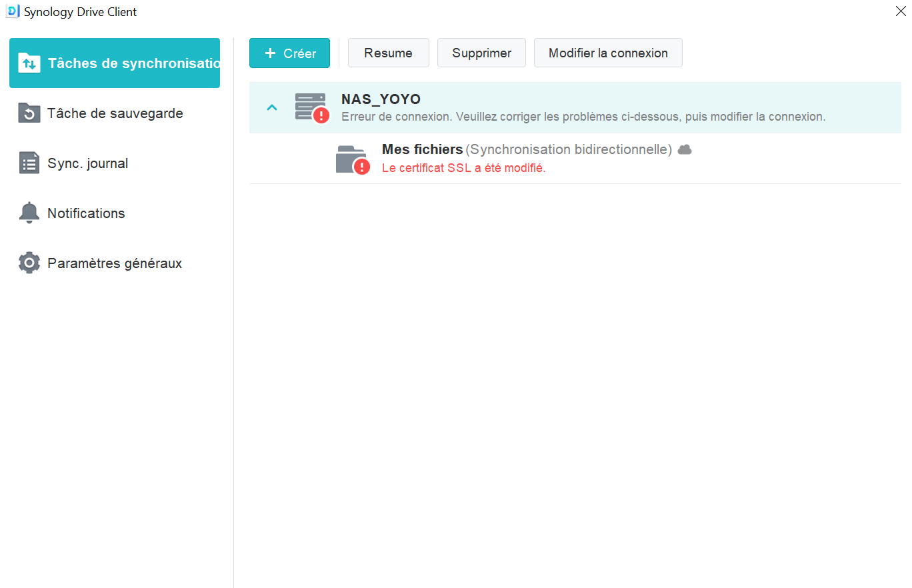The width and height of the screenshot is (912, 588).
Task: Click the Synology Drive logo in title bar
Action: [12, 11]
